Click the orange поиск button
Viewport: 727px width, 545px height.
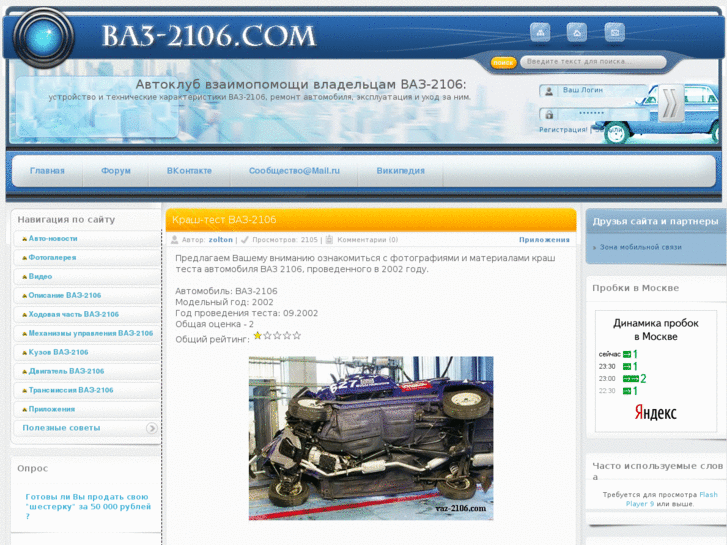pyautogui.click(x=503, y=62)
